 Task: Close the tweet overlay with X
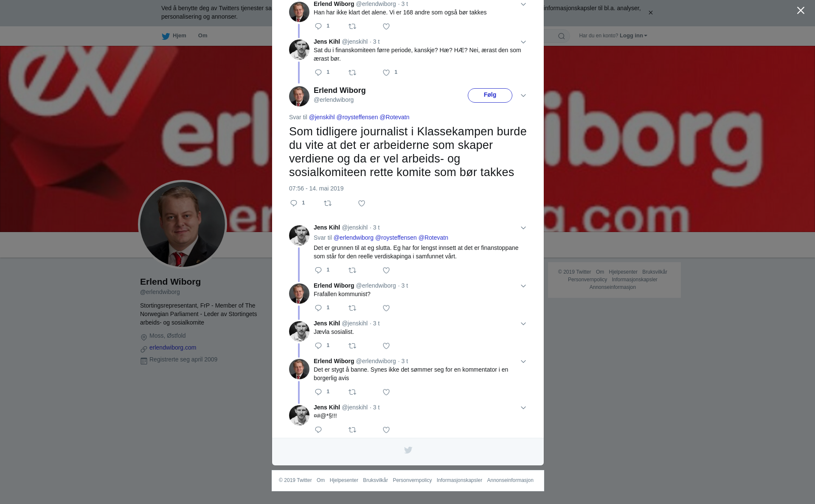click(x=801, y=11)
